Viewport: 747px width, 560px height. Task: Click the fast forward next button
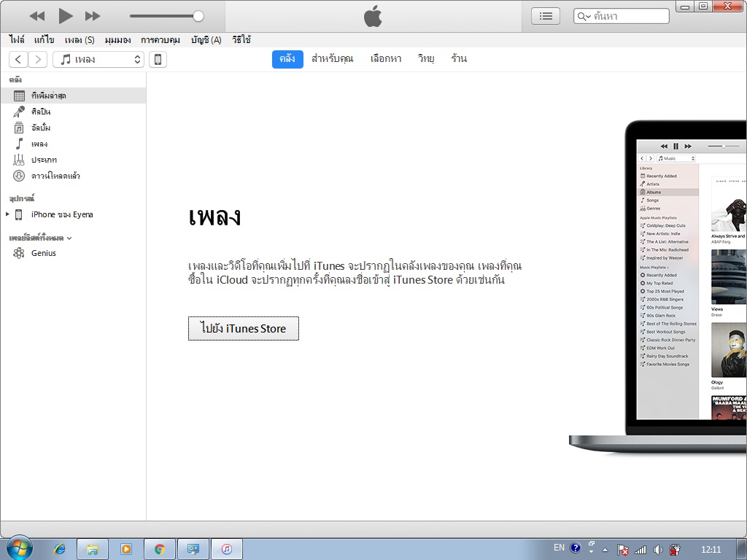pos(93,16)
